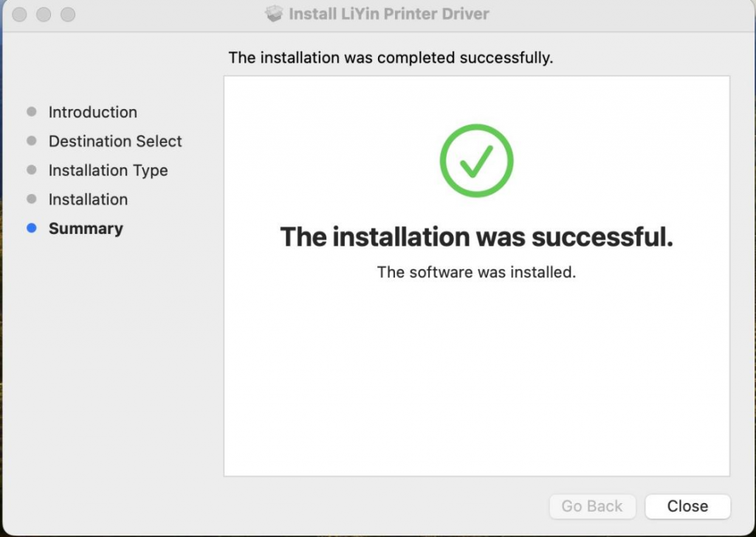This screenshot has height=537, width=756.
Task: Click the gray bullet beside Destination Select
Action: tap(32, 141)
